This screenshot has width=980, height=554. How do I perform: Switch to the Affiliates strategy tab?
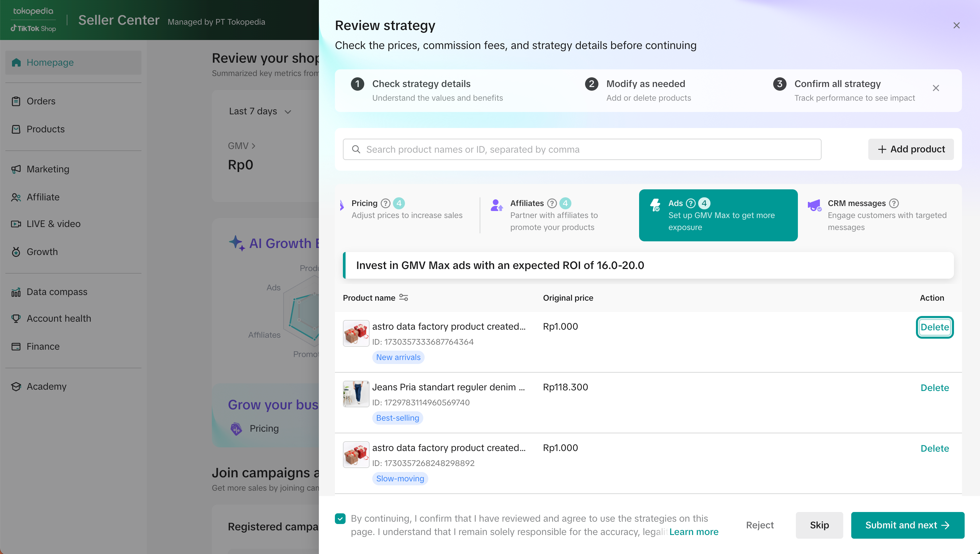[554, 215]
